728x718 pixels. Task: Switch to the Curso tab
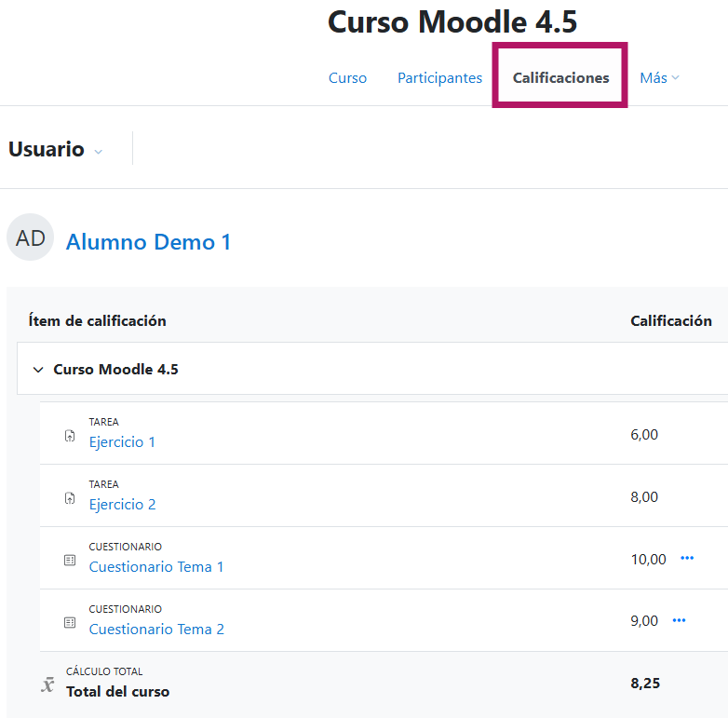(x=347, y=78)
